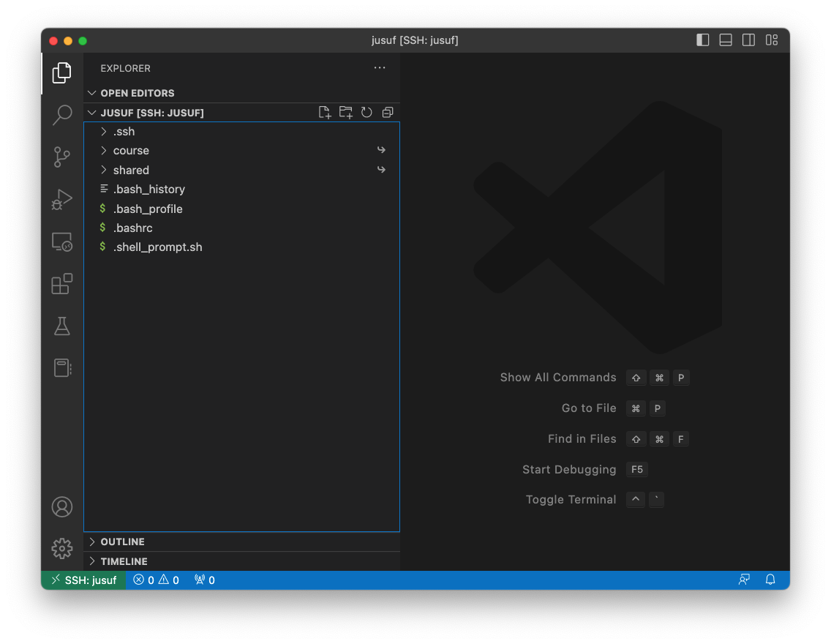Collapse all folders in explorer
Viewport: 831px width, 644px height.
coord(388,113)
